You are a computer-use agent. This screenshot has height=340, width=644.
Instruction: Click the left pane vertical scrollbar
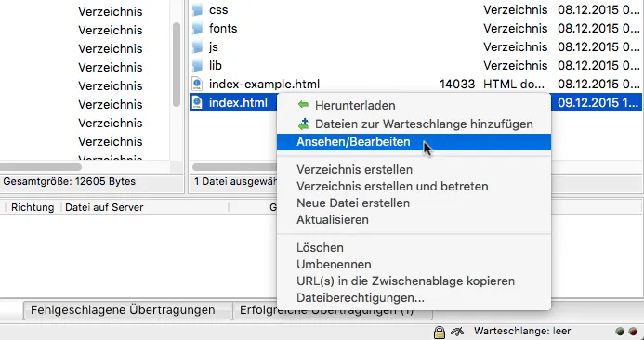click(x=177, y=65)
